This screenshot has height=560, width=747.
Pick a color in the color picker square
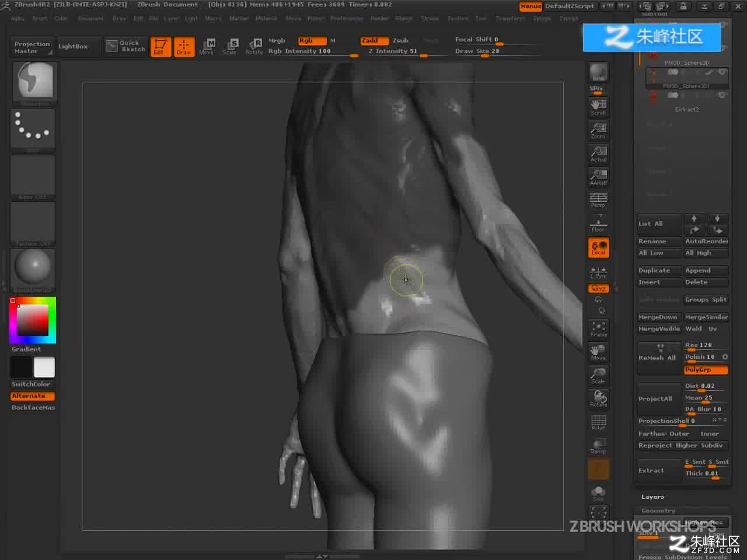[x=32, y=319]
